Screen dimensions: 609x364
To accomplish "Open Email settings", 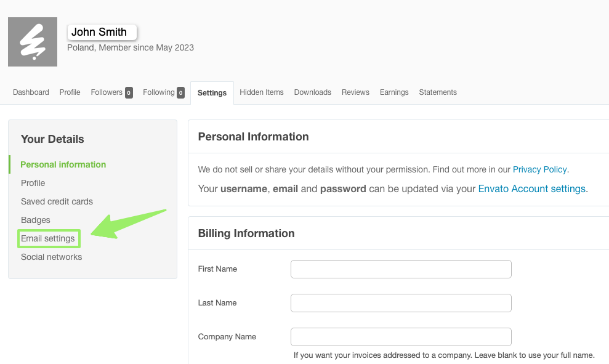I will (49, 238).
